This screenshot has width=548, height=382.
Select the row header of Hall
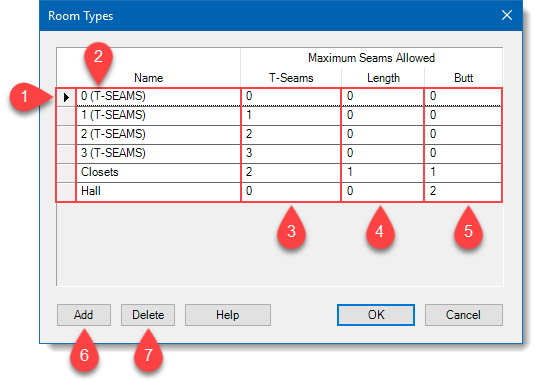(x=66, y=191)
